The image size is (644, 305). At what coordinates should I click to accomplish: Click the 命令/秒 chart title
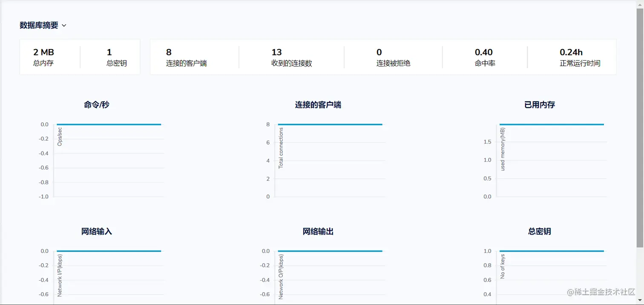pos(97,105)
